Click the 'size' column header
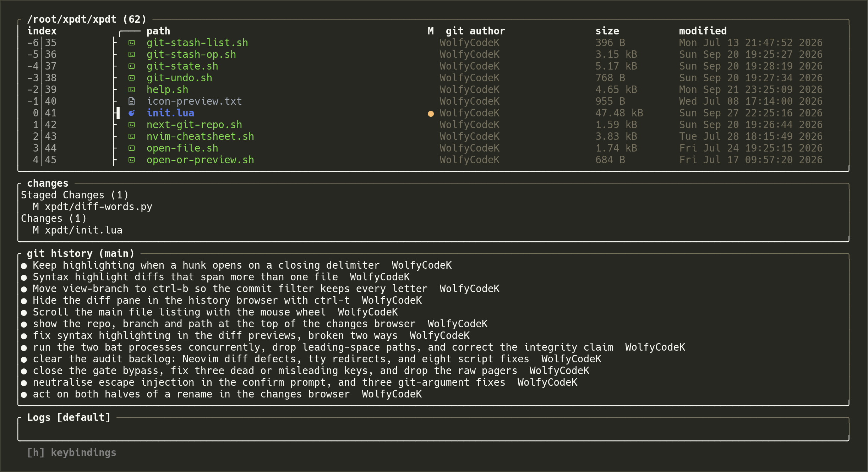The image size is (868, 472). (607, 31)
